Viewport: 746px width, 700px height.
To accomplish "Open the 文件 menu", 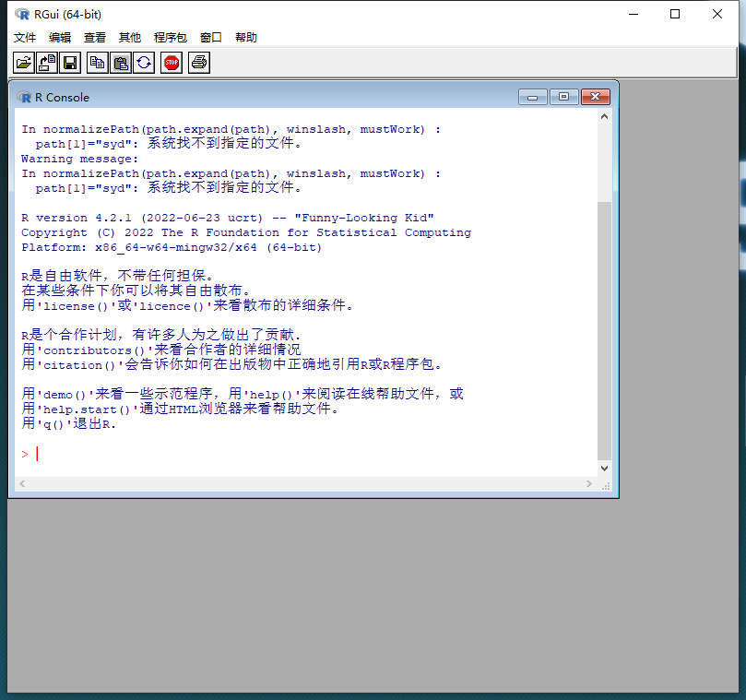I will click(25, 38).
